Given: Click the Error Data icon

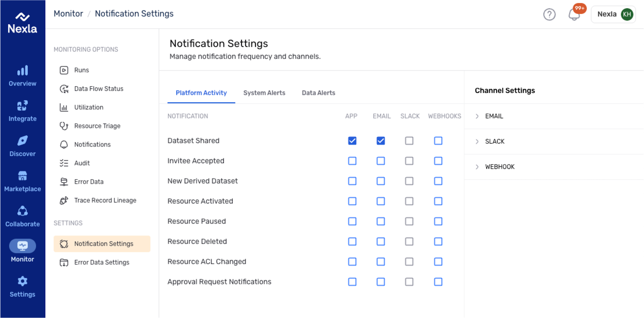Looking at the screenshot, I should tap(64, 182).
